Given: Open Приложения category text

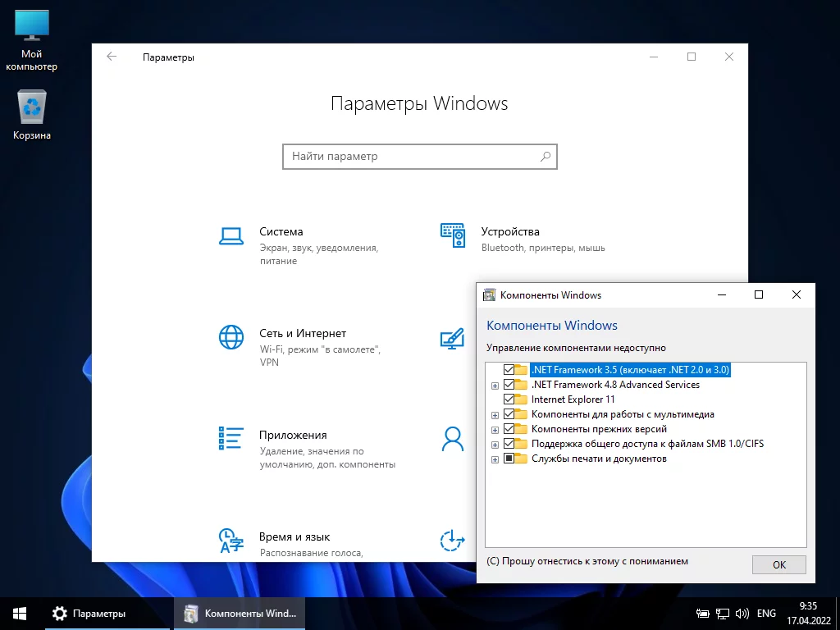Looking at the screenshot, I should [x=293, y=435].
